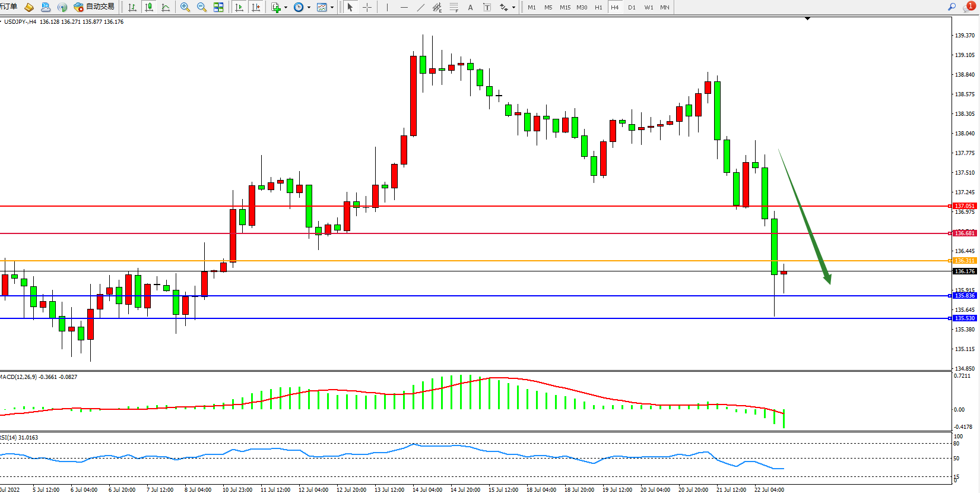Draw a vertical line tool
980x493 pixels.
387,7
